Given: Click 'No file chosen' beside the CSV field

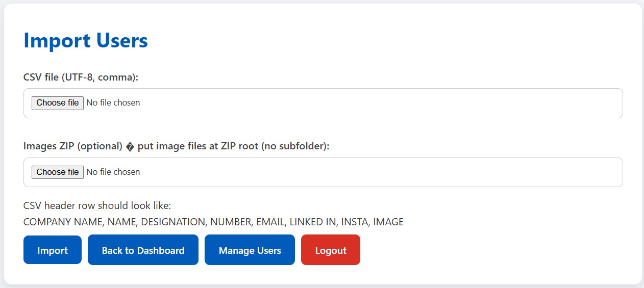Looking at the screenshot, I should (113, 103).
